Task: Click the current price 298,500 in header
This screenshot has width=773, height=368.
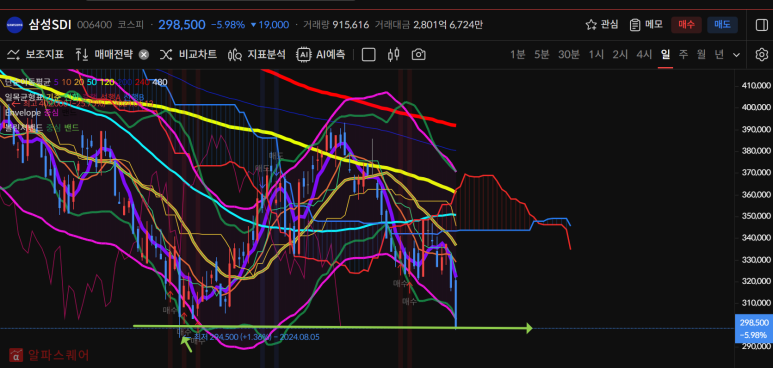Action: pyautogui.click(x=182, y=24)
